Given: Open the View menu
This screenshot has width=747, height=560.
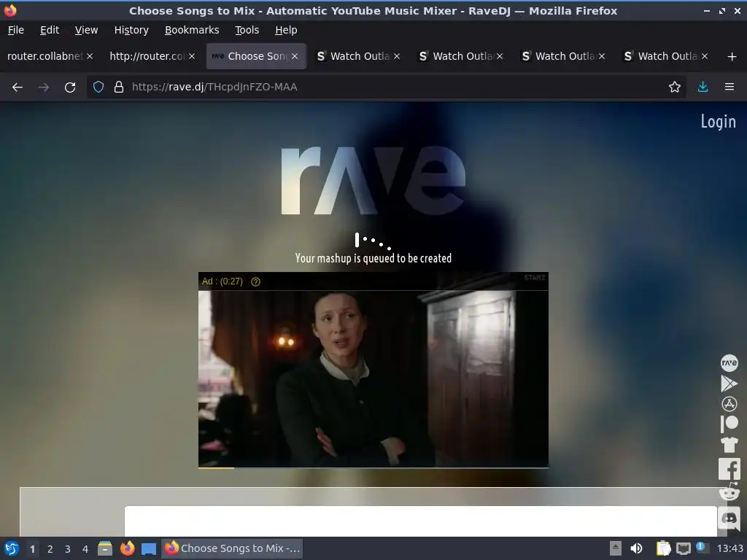Looking at the screenshot, I should 86,30.
